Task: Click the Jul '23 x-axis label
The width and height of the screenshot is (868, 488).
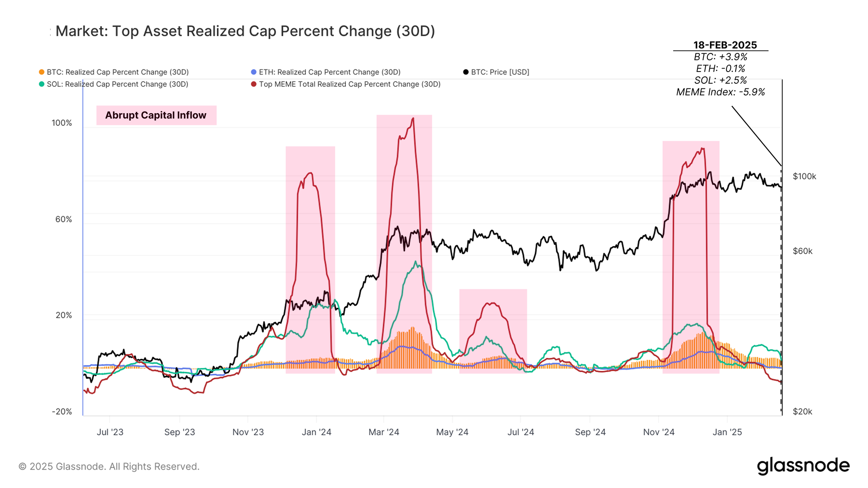Action: [x=110, y=432]
